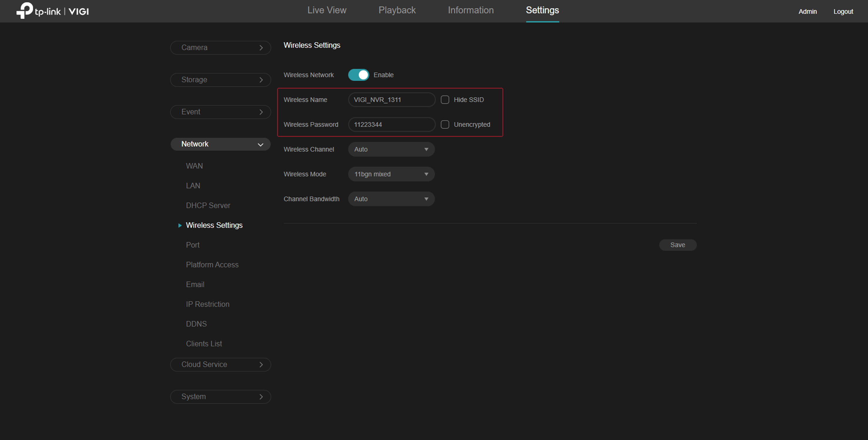The height and width of the screenshot is (440, 868).
Task: Check the Unencrypted checkbox
Action: tap(445, 124)
